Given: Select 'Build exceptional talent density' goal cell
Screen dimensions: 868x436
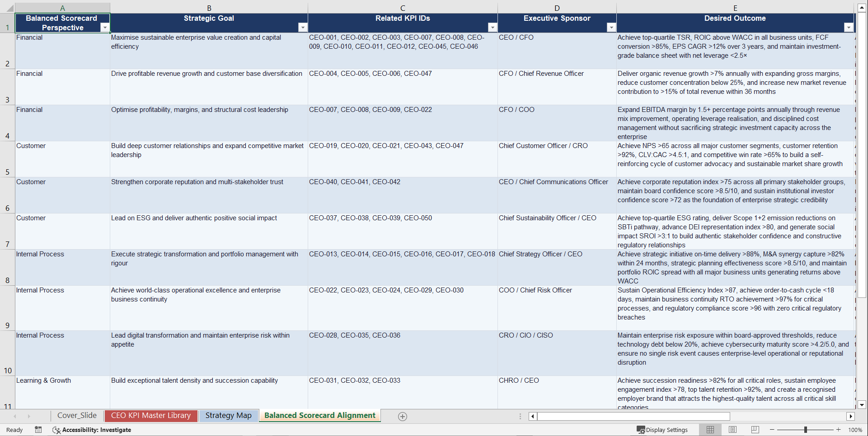Looking at the screenshot, I should click(209, 392).
